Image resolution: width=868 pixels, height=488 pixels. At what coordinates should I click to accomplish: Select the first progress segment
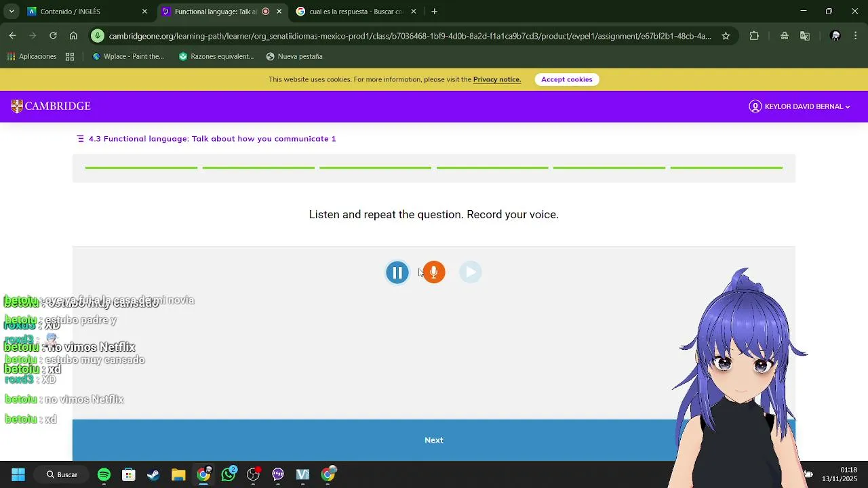(141, 167)
